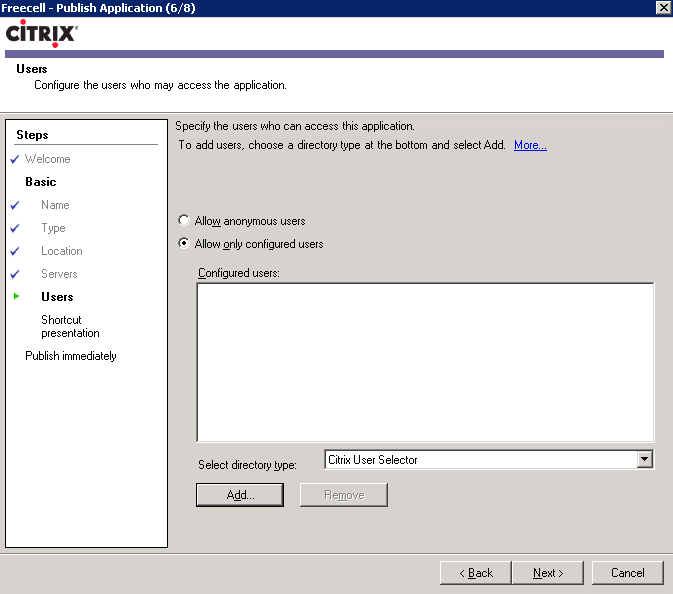Click the Steps panel heading
Viewport: 673px width, 594px height.
[32, 135]
